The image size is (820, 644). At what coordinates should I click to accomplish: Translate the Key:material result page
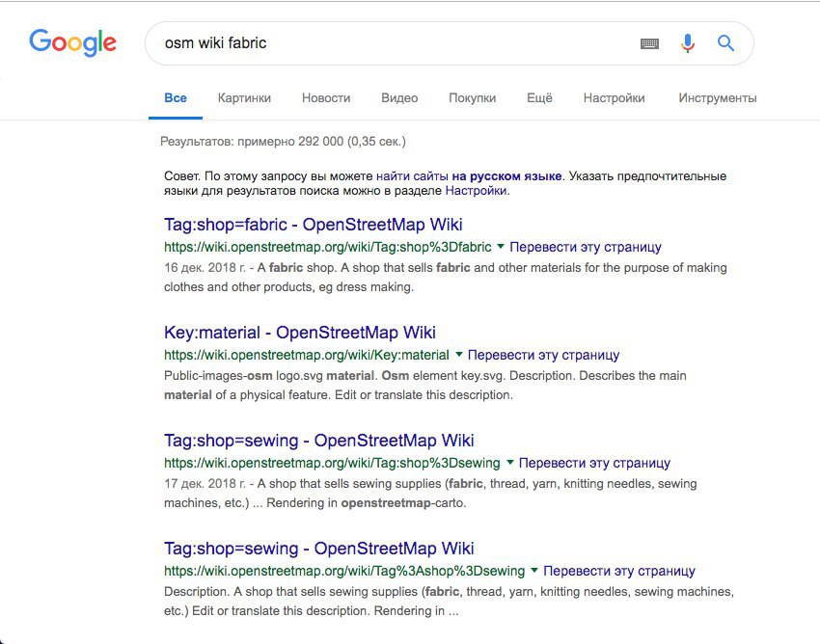[x=543, y=356]
